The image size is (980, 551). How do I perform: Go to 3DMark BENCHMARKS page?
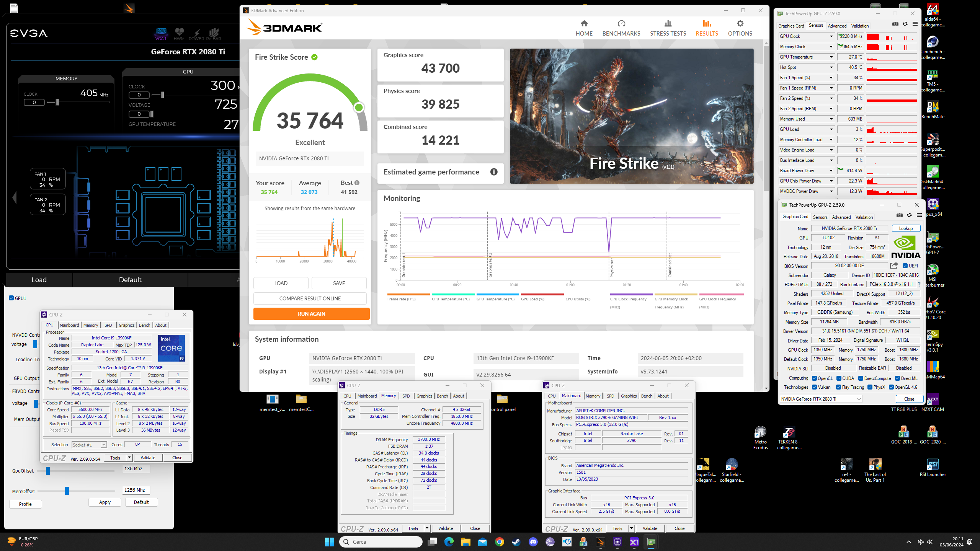click(x=621, y=28)
